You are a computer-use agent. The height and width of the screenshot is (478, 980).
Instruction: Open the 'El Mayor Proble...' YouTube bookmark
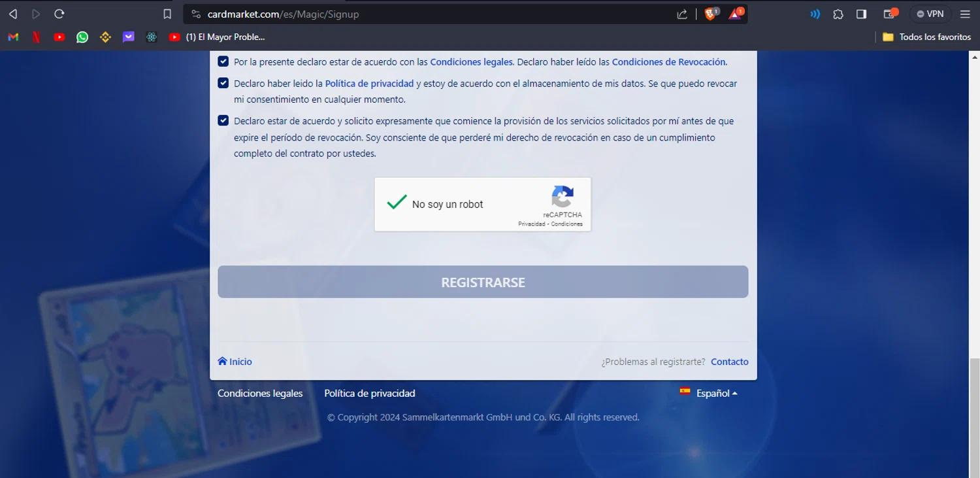217,37
